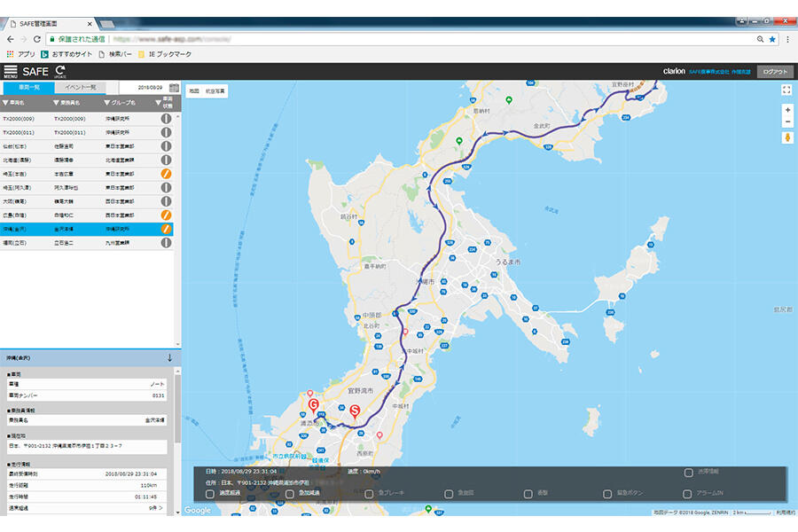Open the calendar date picker icon
798x532 pixels.
pos(174,88)
